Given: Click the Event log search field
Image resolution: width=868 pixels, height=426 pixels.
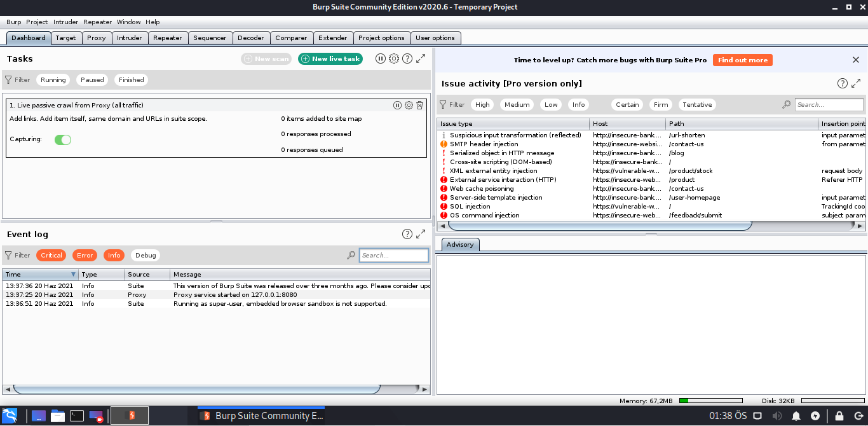Looking at the screenshot, I should [394, 256].
